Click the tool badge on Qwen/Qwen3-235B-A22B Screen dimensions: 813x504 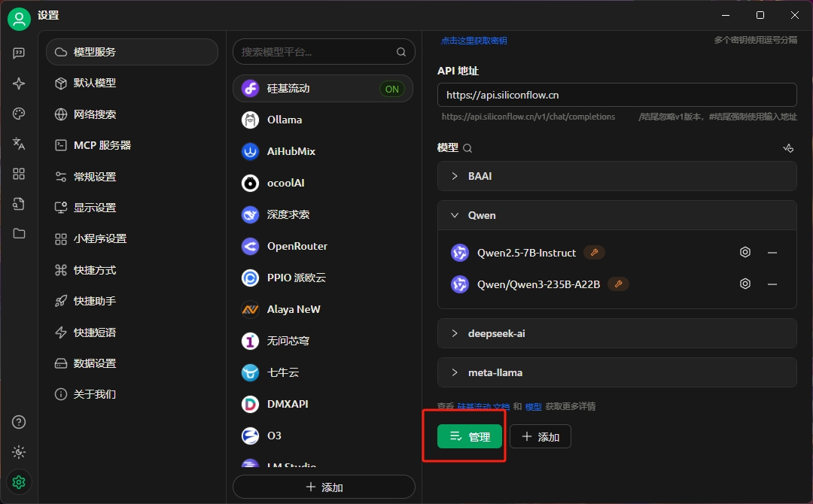pyautogui.click(x=618, y=284)
